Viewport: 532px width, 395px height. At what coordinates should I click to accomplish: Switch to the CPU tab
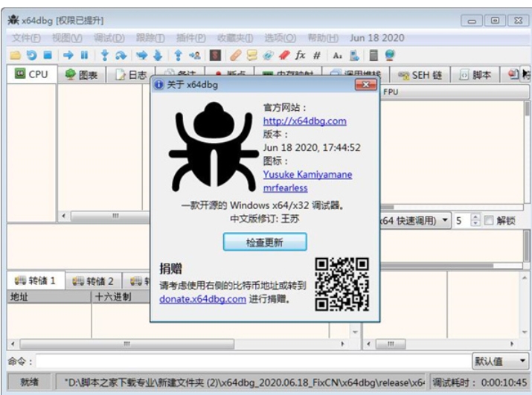point(32,74)
